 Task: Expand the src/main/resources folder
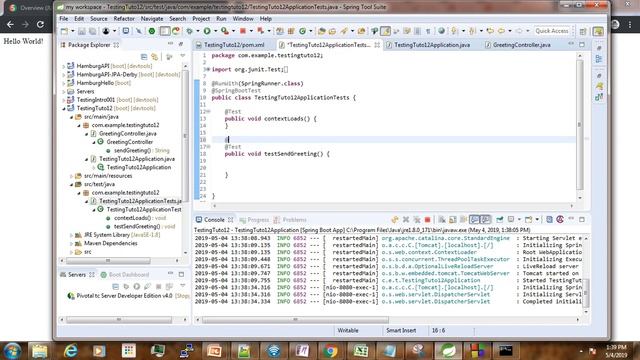(71, 176)
